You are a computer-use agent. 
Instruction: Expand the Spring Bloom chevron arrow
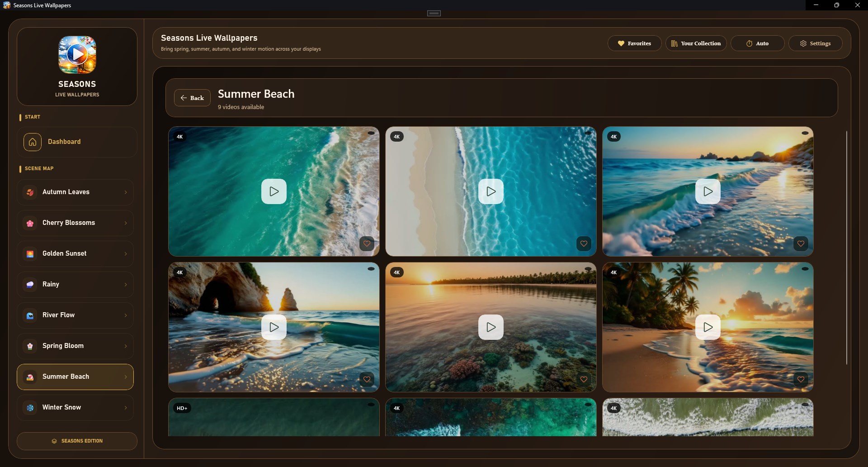point(126,346)
